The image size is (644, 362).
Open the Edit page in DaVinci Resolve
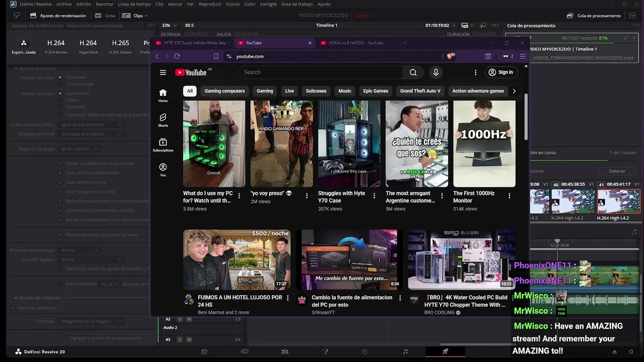click(285, 351)
